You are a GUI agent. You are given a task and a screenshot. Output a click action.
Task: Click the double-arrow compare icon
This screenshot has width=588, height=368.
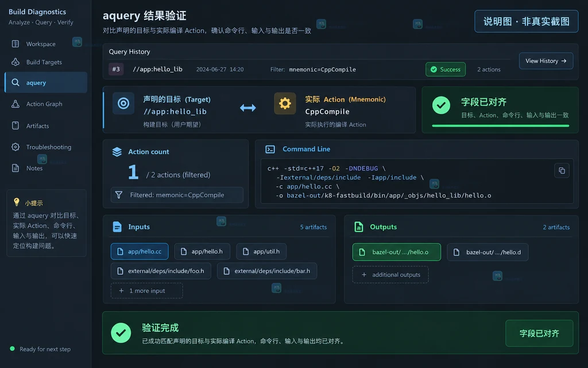(248, 108)
